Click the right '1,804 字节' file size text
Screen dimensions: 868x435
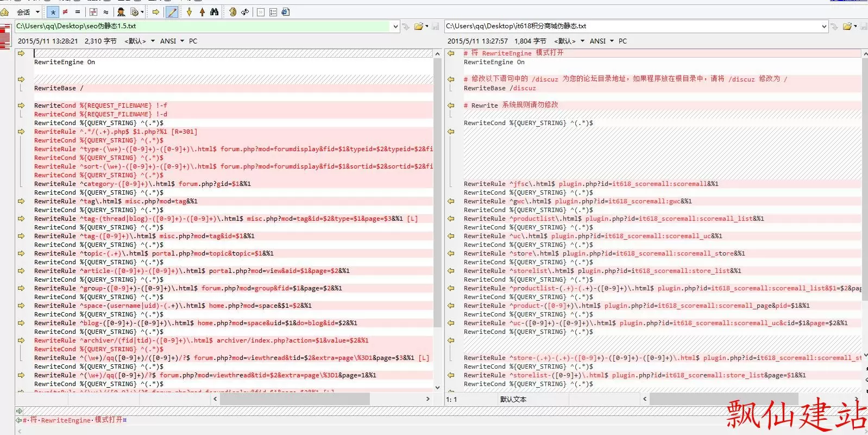pyautogui.click(x=530, y=41)
